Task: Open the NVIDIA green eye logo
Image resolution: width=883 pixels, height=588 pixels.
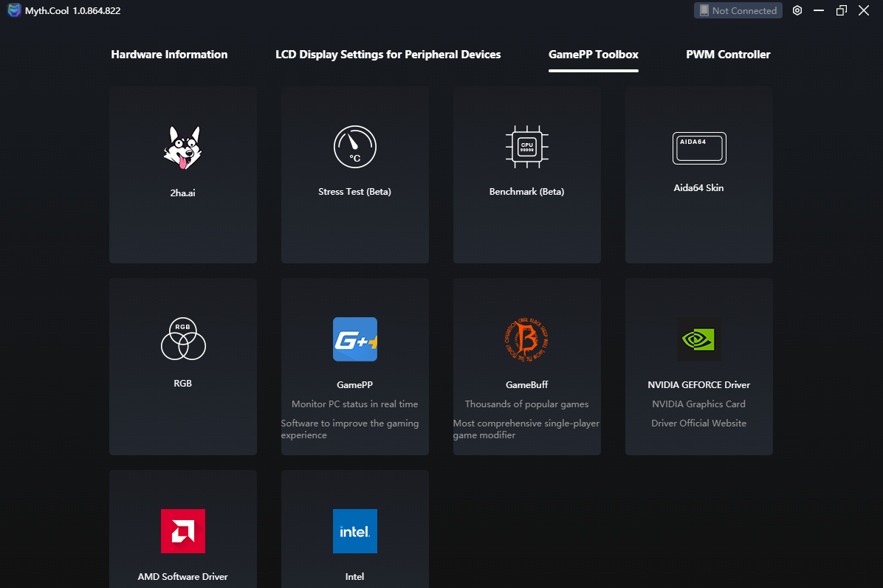Action: [x=698, y=339]
